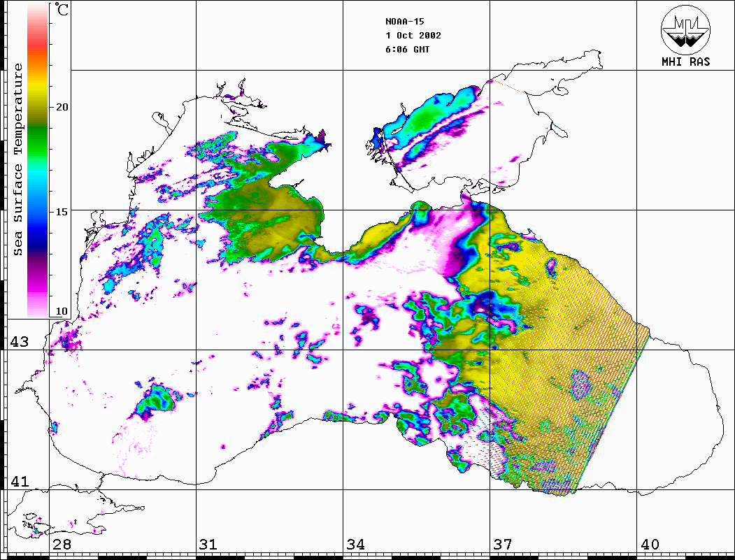This screenshot has height=560, width=735.
Task: Click longitude label 31
Action: pyautogui.click(x=208, y=545)
